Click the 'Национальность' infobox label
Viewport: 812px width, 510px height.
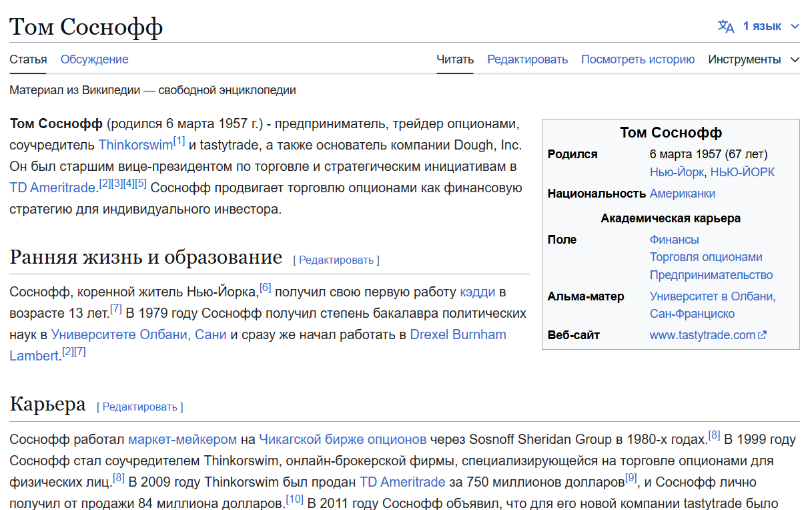(597, 194)
